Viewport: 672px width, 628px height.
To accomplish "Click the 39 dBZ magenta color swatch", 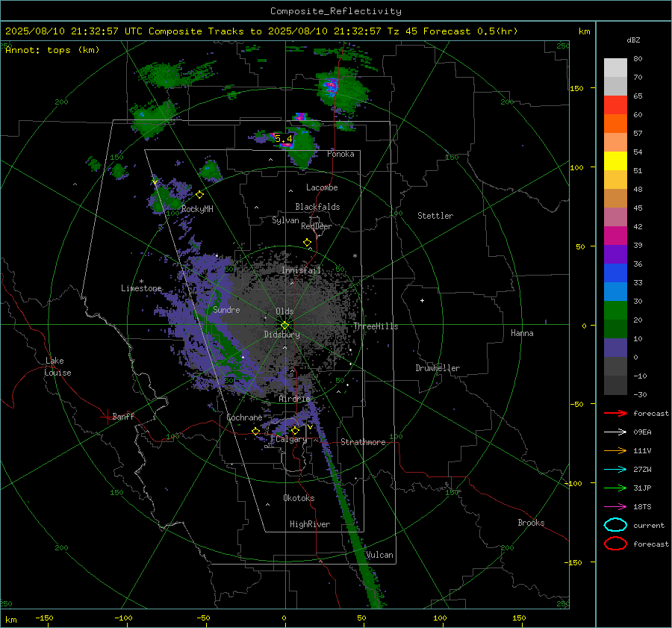I will (615, 236).
